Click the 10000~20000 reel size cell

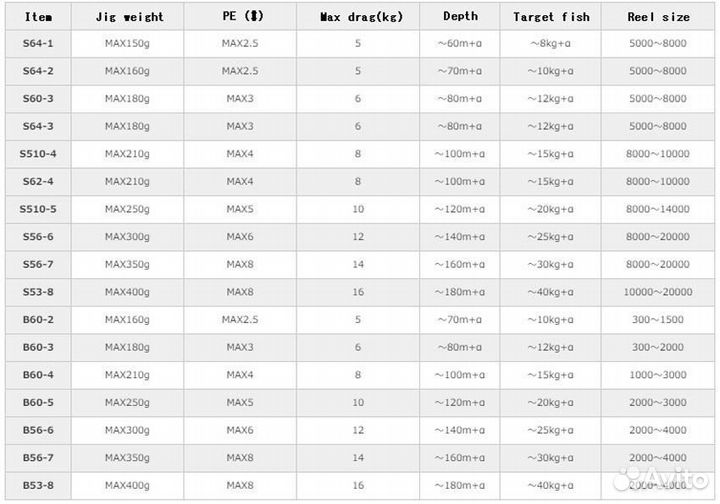(x=658, y=291)
